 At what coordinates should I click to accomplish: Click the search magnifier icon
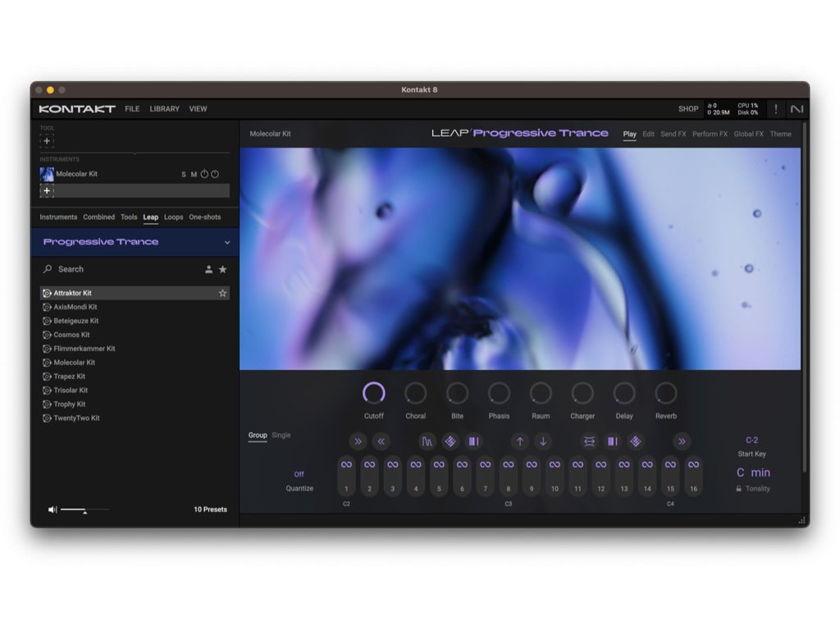(x=48, y=269)
